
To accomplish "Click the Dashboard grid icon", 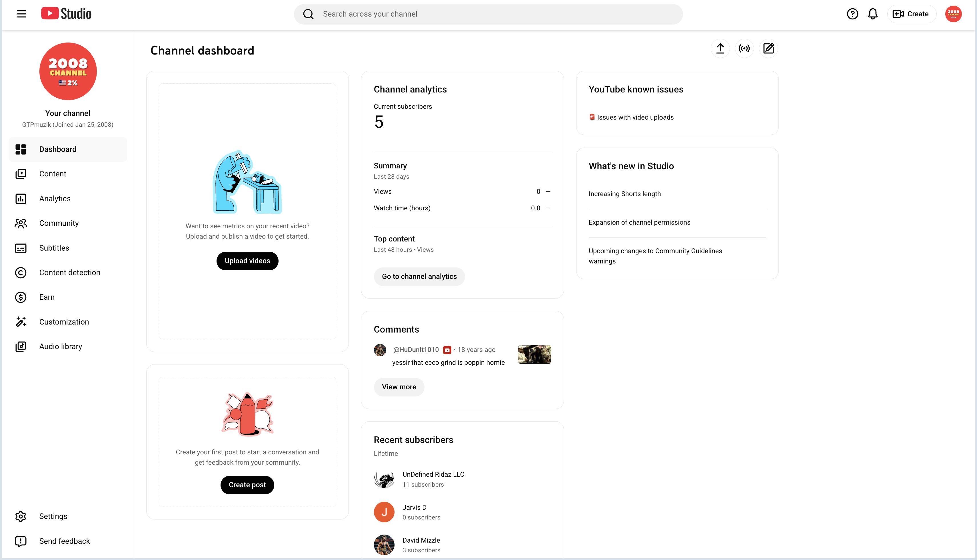I will tap(21, 149).
